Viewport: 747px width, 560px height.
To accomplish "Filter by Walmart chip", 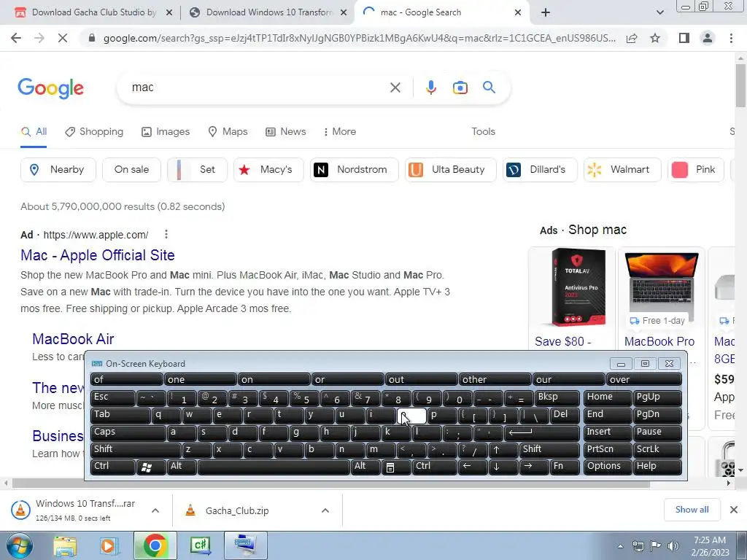I will [x=622, y=169].
